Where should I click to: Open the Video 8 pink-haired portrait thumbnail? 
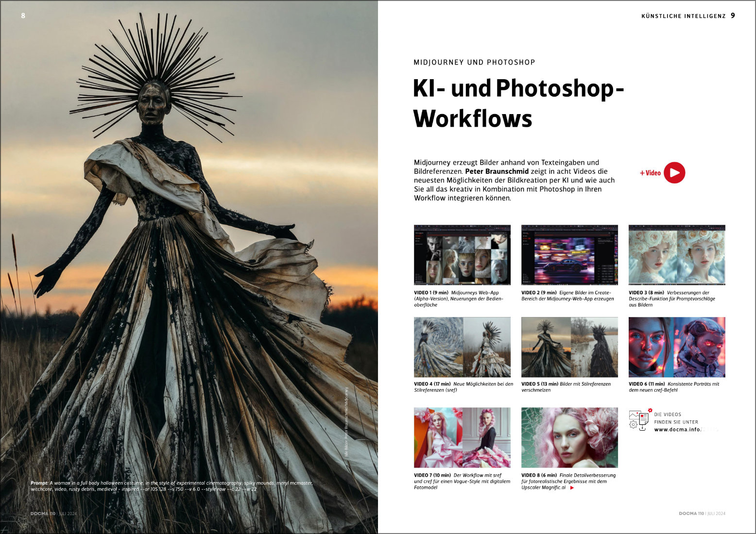click(569, 437)
